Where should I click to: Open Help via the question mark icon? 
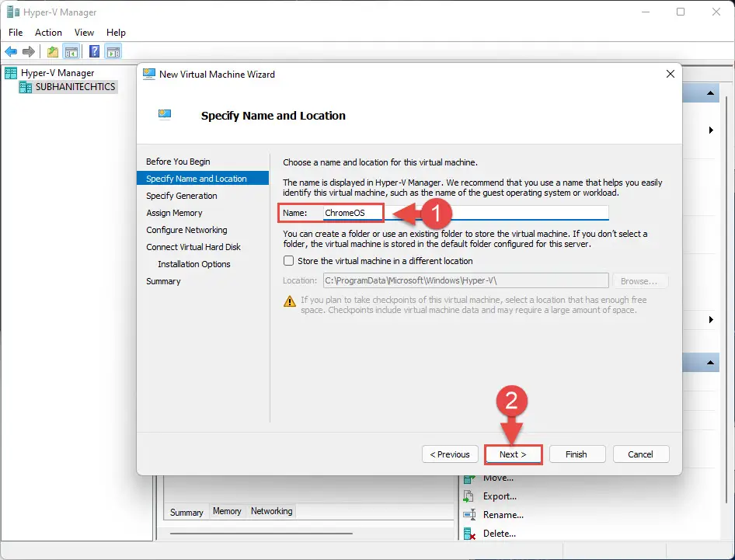coord(94,51)
